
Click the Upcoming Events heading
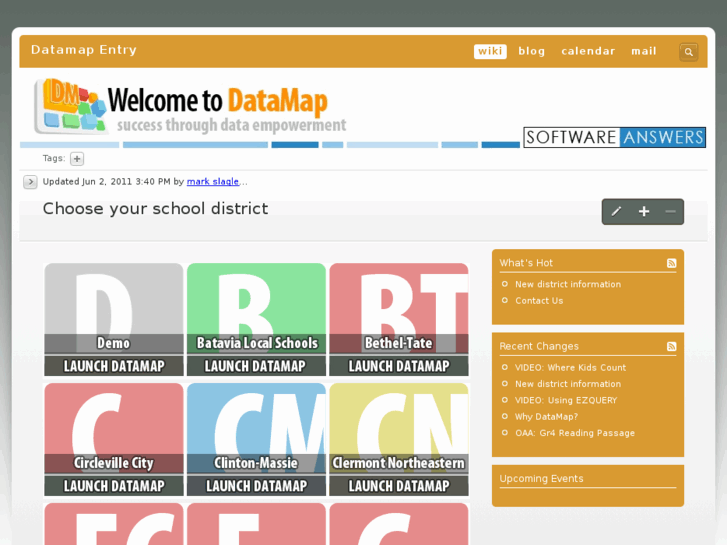pyautogui.click(x=541, y=479)
